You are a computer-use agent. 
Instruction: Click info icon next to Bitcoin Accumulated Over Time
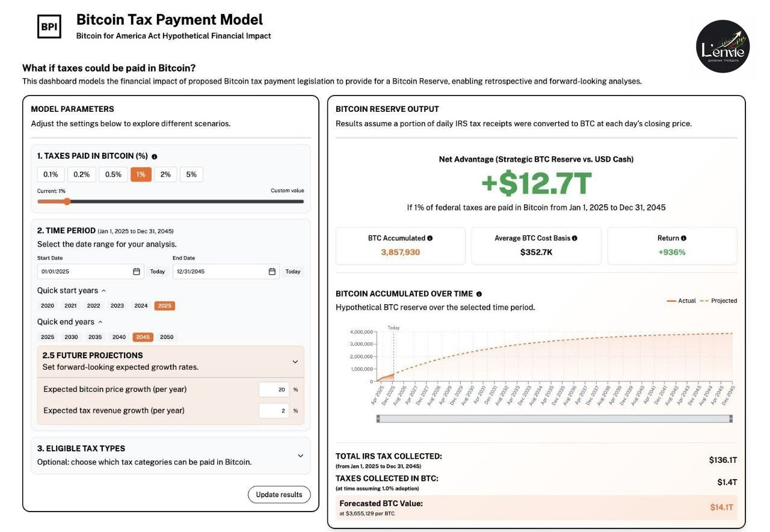[479, 295]
